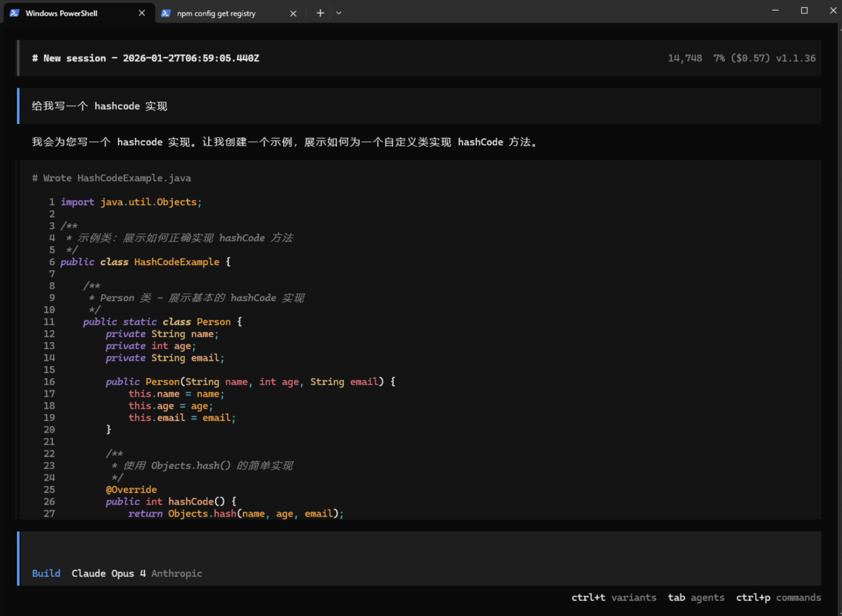Click line 19 'this.email = email;'
Image resolution: width=842 pixels, height=616 pixels.
click(x=182, y=418)
